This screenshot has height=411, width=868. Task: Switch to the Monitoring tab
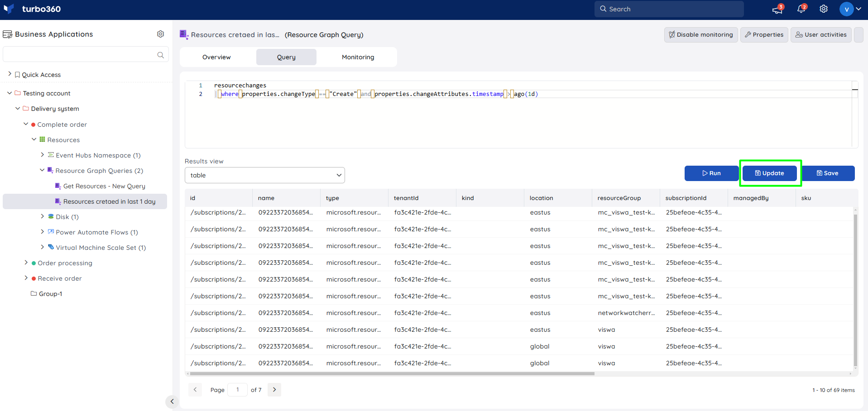(358, 57)
